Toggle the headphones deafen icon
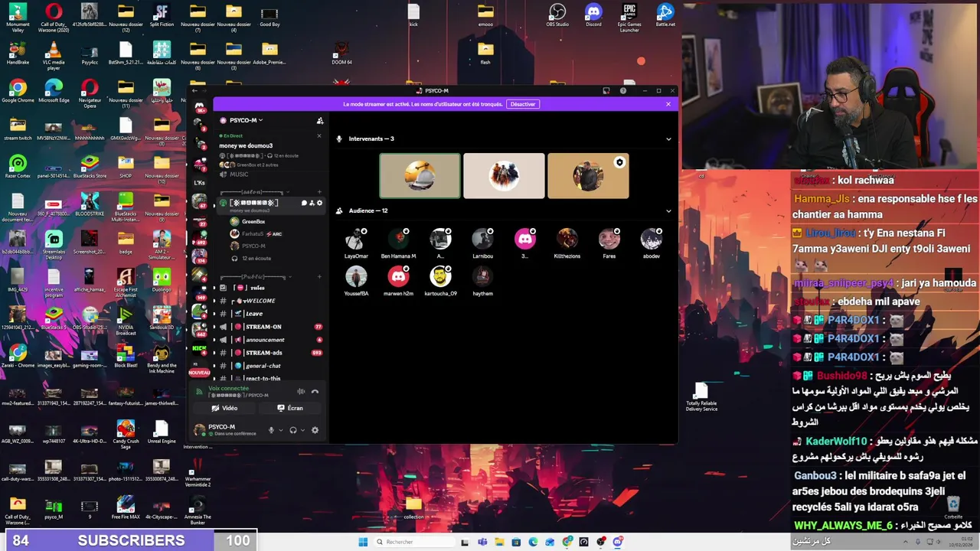This screenshot has width=980, height=551. click(292, 430)
